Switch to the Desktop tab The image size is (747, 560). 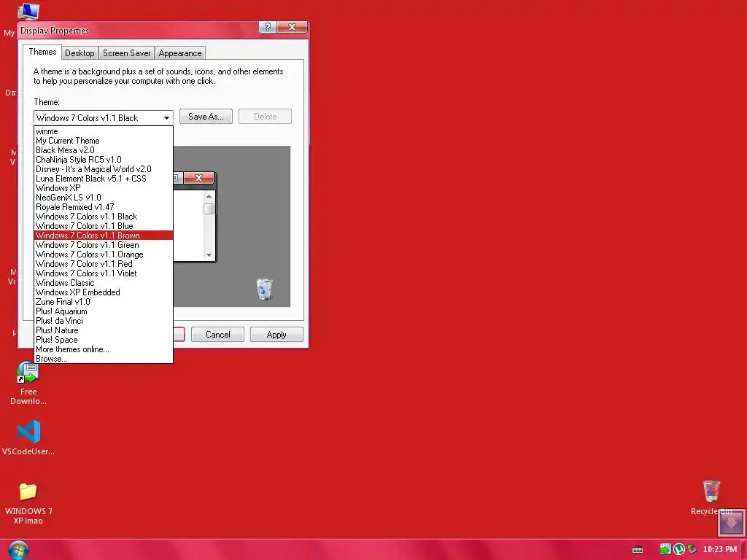tap(80, 52)
